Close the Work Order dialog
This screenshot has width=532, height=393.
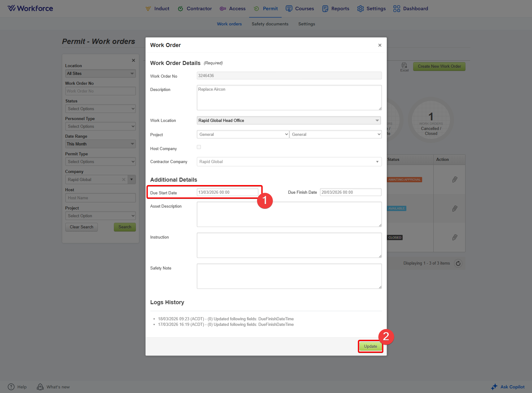[380, 45]
